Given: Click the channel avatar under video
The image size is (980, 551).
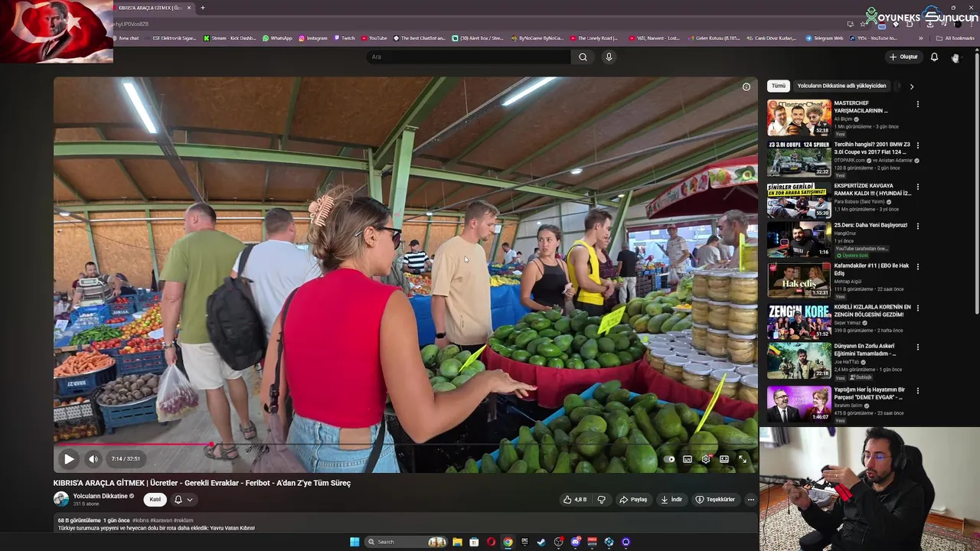Looking at the screenshot, I should [60, 499].
